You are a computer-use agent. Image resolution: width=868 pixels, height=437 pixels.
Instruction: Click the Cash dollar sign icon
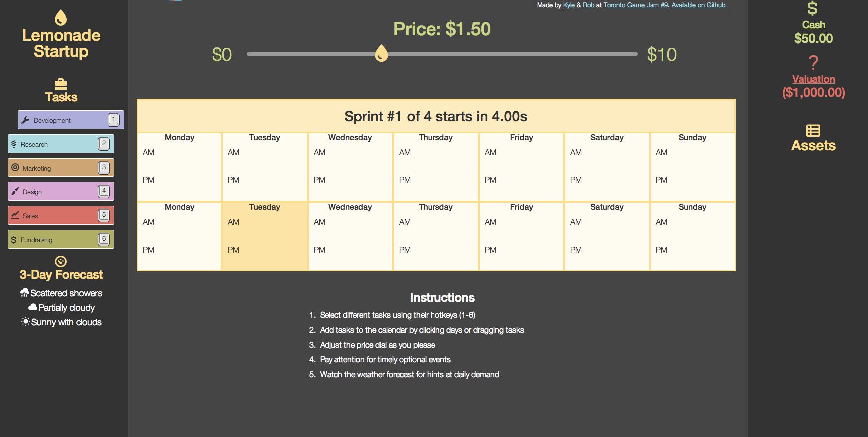click(x=813, y=8)
